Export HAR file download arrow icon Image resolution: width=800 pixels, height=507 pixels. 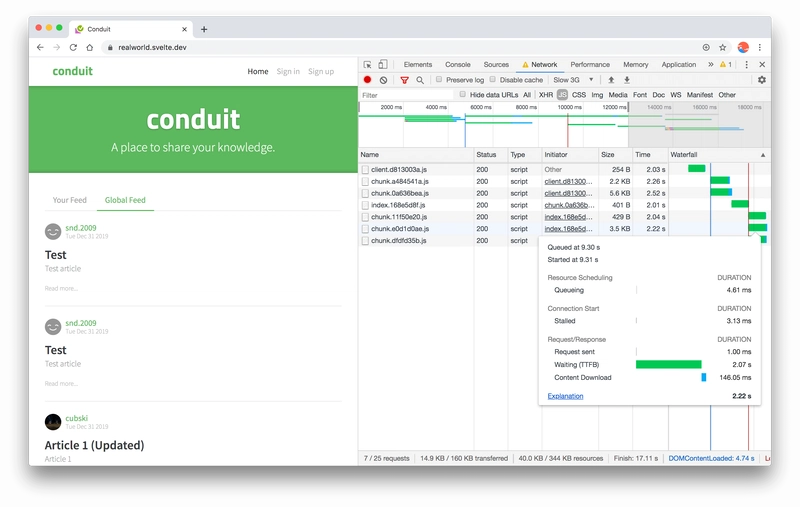627,80
